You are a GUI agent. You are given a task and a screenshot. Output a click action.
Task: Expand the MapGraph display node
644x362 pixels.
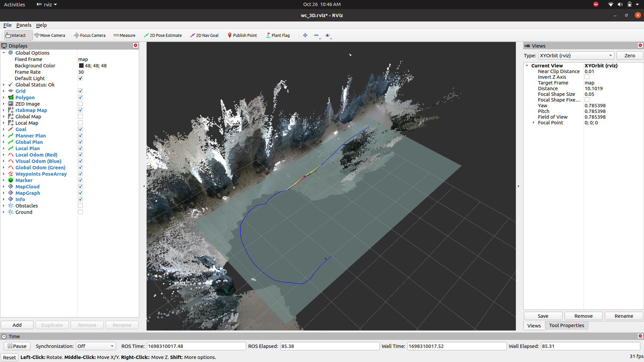click(x=4, y=193)
